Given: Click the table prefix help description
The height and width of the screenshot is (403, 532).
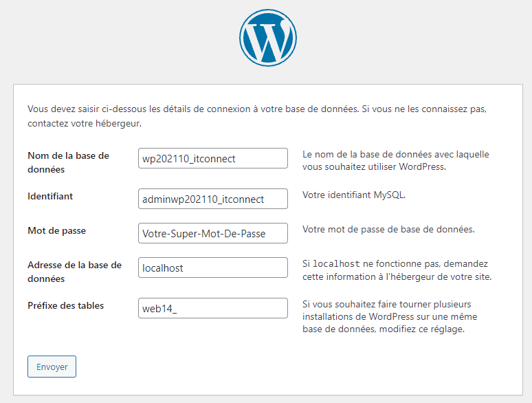Looking at the screenshot, I should coord(390,316).
